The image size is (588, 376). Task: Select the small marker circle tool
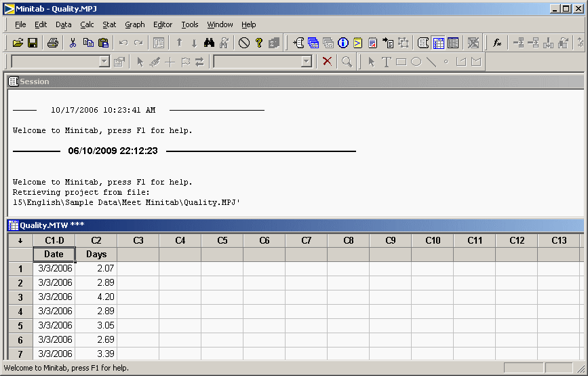[446, 62]
